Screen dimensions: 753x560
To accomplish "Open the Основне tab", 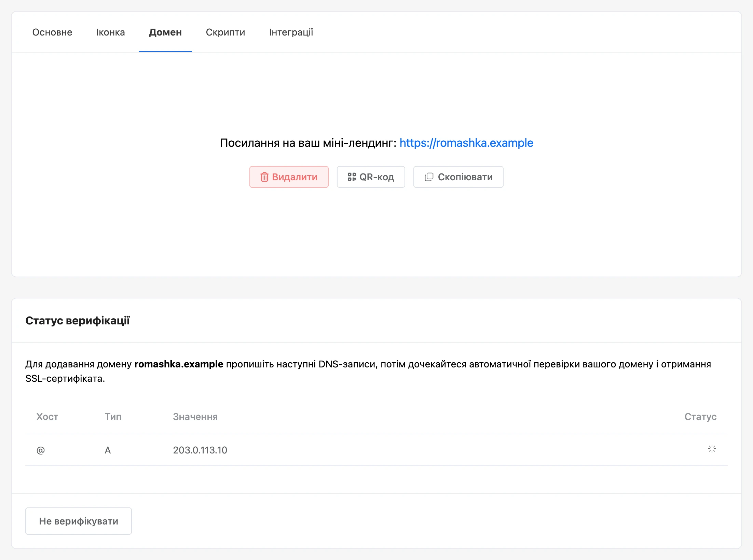I will click(x=52, y=32).
